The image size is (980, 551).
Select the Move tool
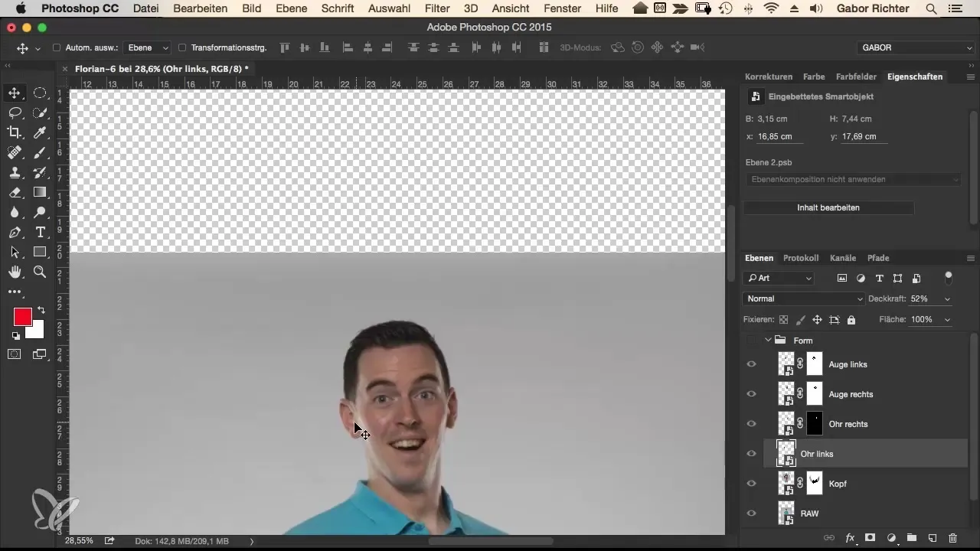(15, 93)
